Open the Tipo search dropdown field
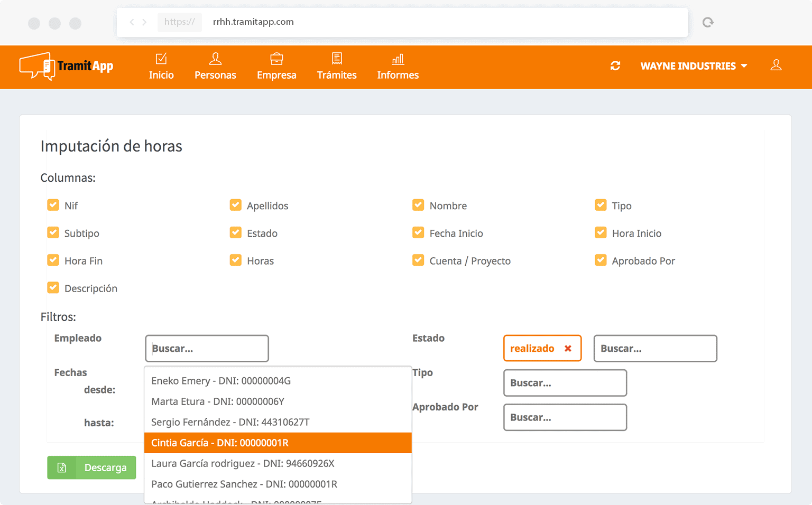Image resolution: width=812 pixels, height=505 pixels. tap(565, 383)
